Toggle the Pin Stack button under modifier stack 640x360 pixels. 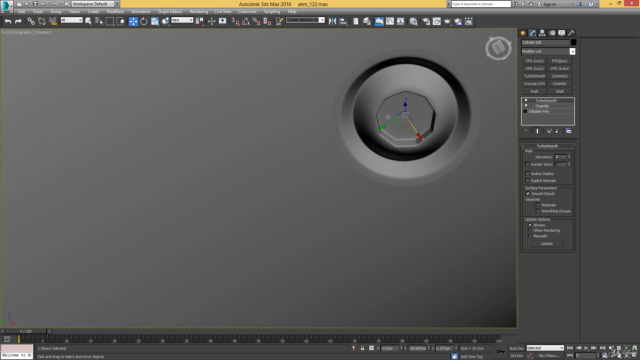click(526, 131)
